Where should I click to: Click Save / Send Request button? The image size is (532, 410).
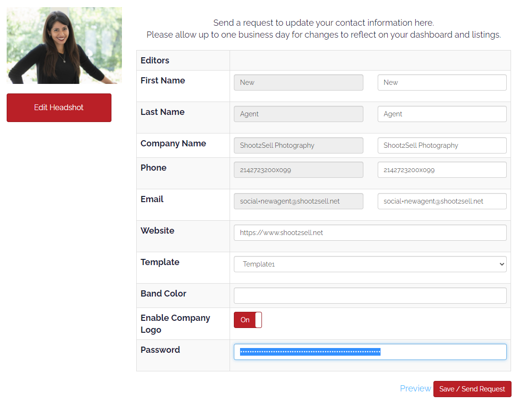click(472, 389)
